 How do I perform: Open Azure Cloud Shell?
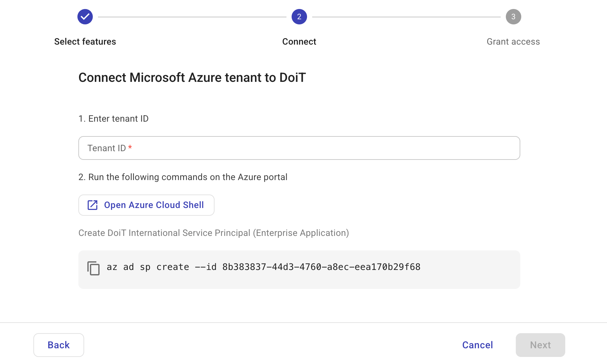[146, 205]
